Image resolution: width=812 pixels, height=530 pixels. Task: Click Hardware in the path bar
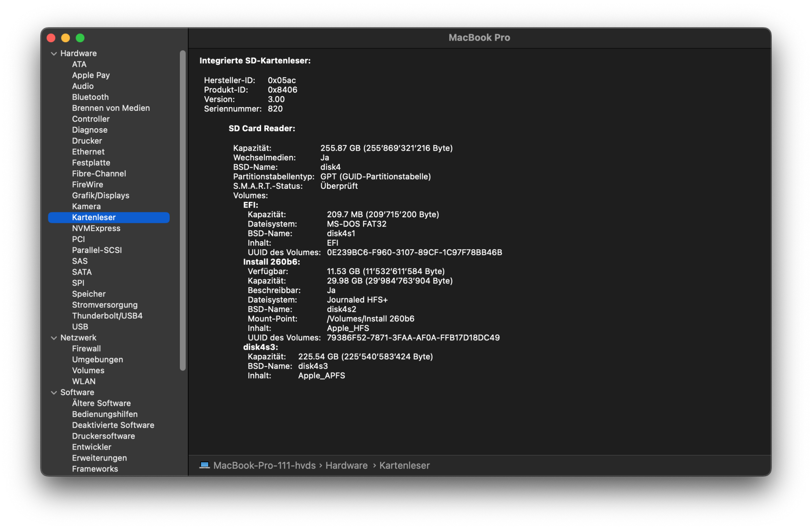point(346,465)
